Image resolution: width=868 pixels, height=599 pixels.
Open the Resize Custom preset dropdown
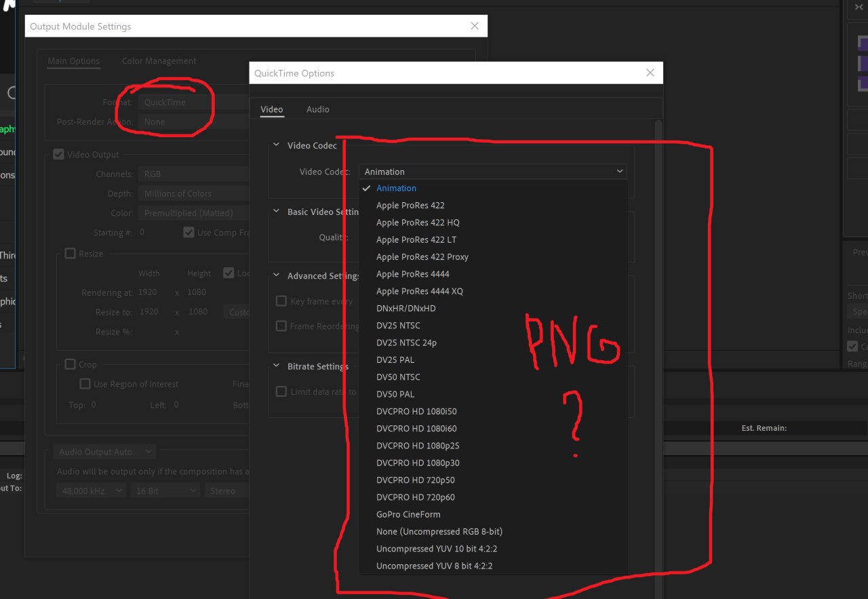tap(237, 312)
